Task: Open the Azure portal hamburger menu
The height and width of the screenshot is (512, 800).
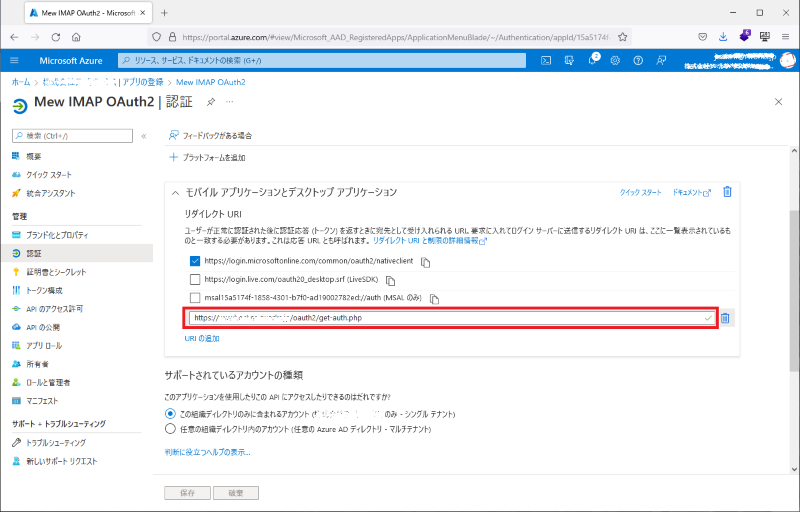Action: click(x=14, y=60)
